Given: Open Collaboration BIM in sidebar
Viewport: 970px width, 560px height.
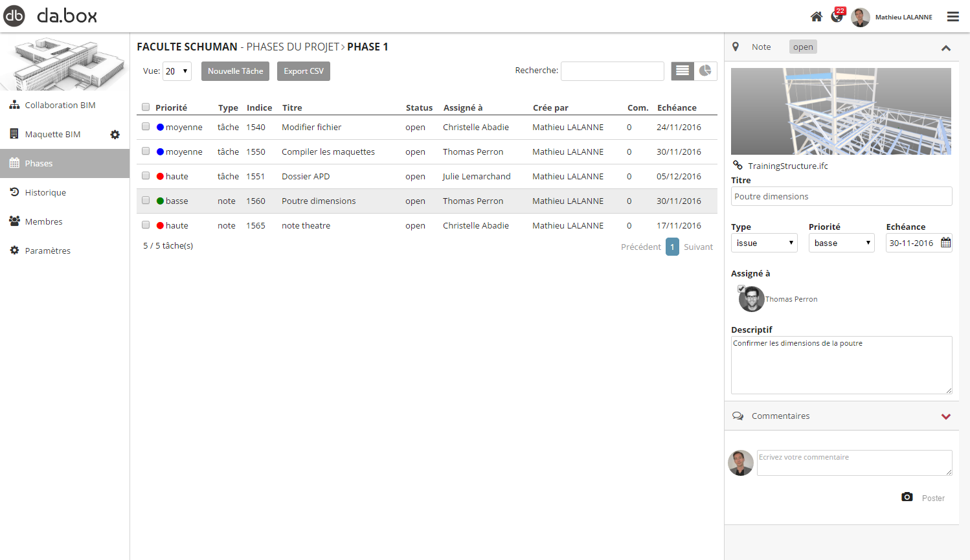Looking at the screenshot, I should click(60, 105).
